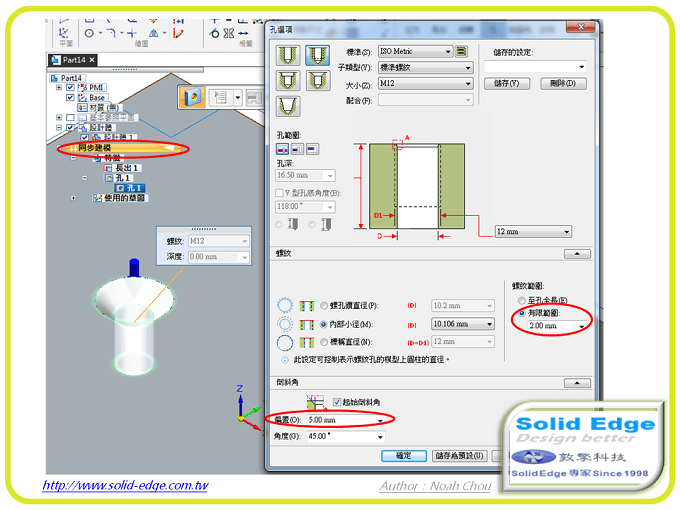Click the 確定 button
Image resolution: width=680 pixels, height=510 pixels.
pos(404,456)
